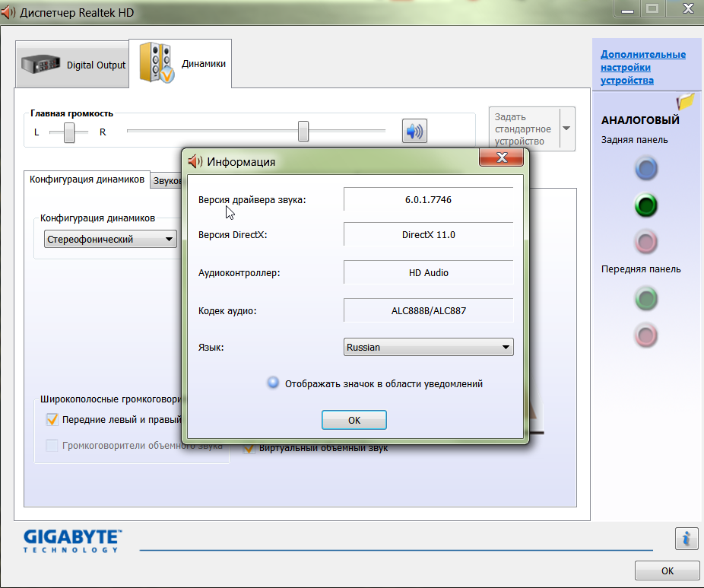Uncheck the front left and right checkbox

(x=52, y=419)
